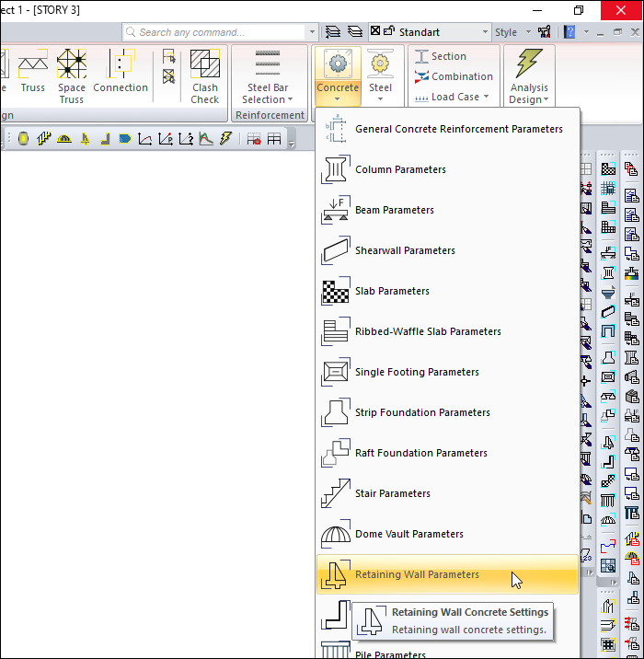Viewport: 644px width, 659px height.
Task: Click the Beam Parameters icon
Action: (335, 210)
